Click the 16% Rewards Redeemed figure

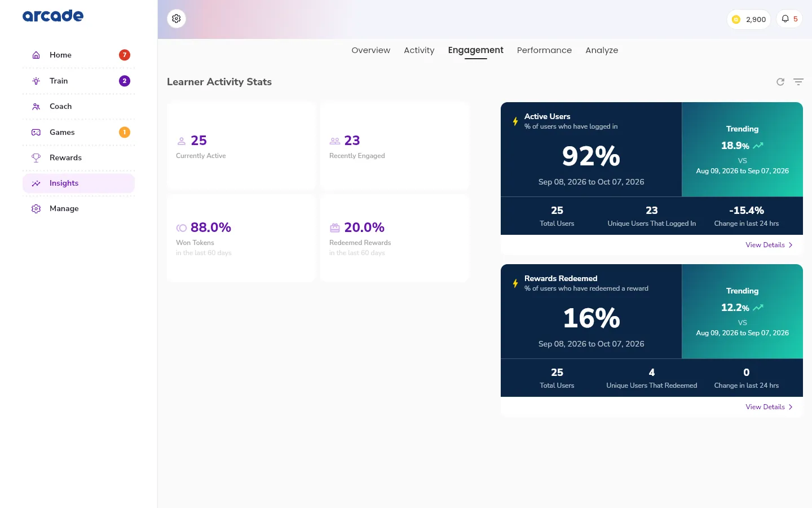pyautogui.click(x=592, y=318)
